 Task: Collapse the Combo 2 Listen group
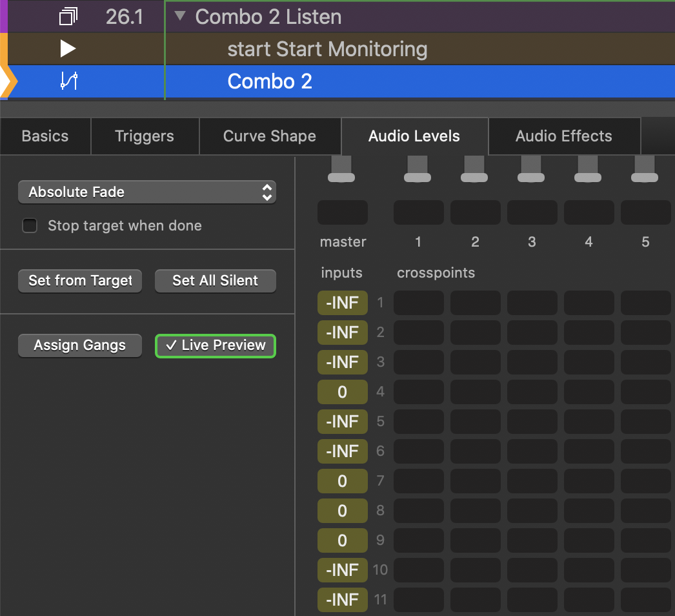(x=181, y=15)
